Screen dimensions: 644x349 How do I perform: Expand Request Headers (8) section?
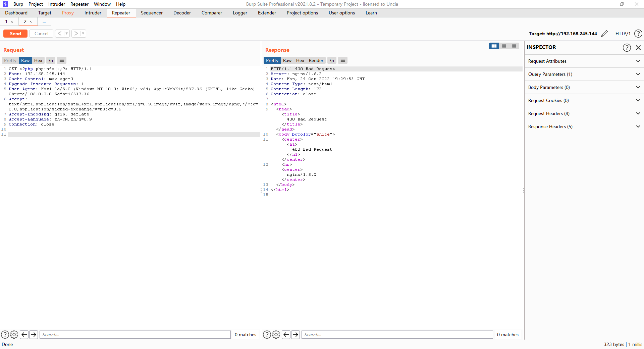coord(584,113)
